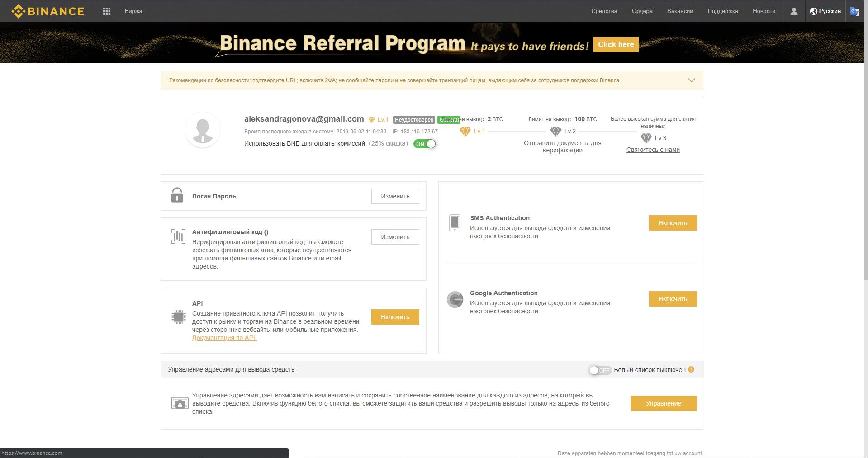Click the Управление addresses button

pyautogui.click(x=664, y=403)
